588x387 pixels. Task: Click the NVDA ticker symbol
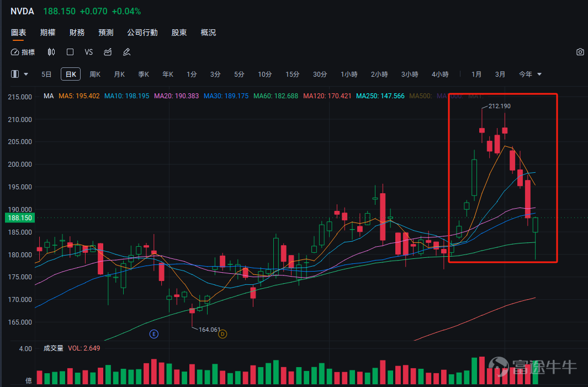(22, 11)
